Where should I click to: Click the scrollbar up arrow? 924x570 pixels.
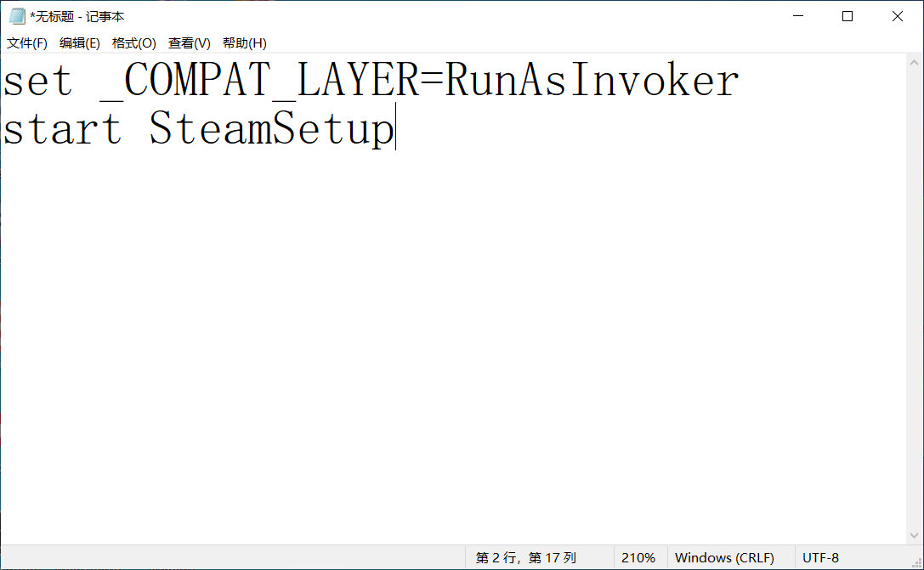914,62
